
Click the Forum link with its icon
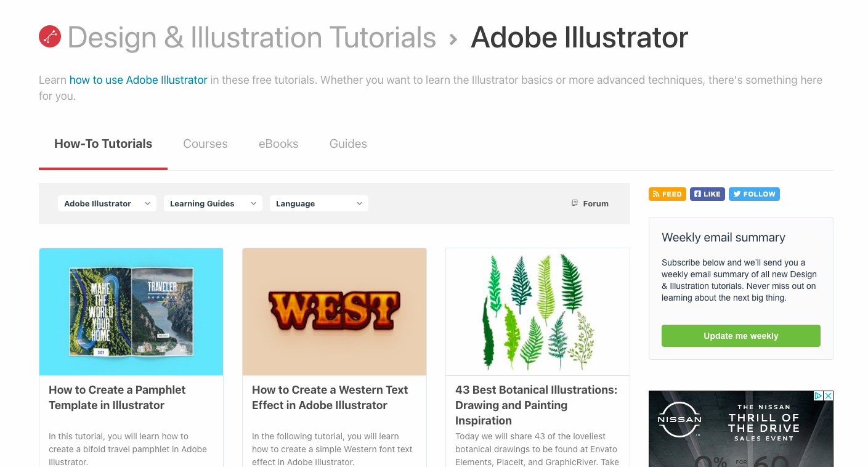click(x=590, y=203)
